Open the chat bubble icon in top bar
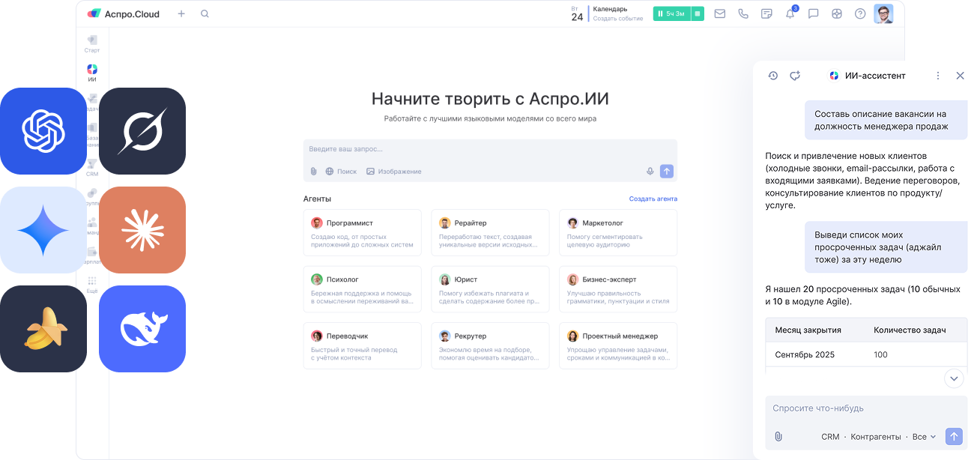This screenshot has height=460, width=980. (x=814, y=13)
